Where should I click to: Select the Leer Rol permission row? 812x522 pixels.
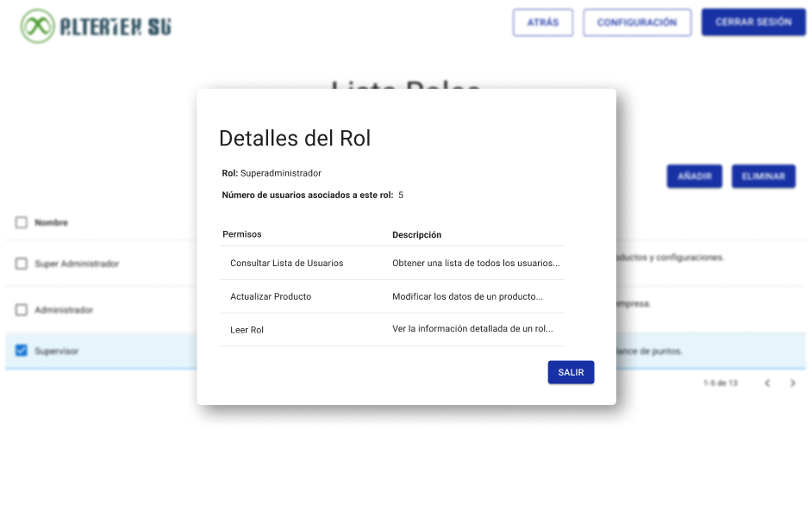pyautogui.click(x=392, y=330)
